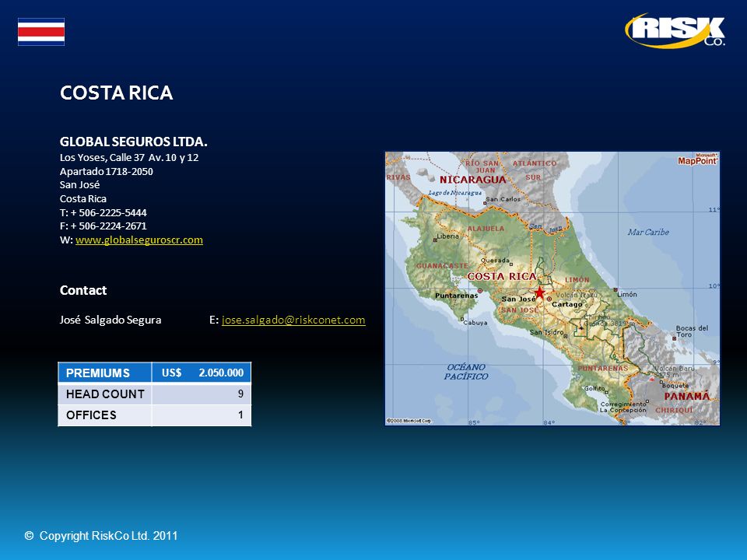
Task: Click the Liberia city label on the map
Action: [448, 236]
